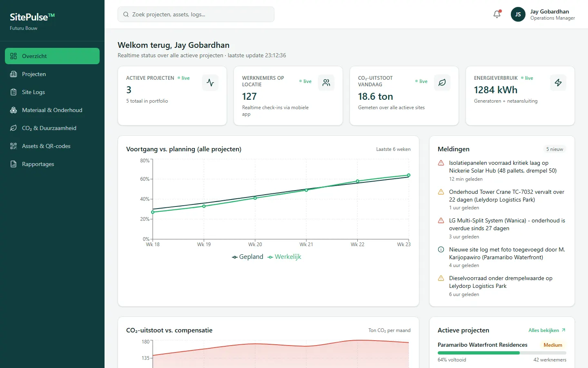Toggle Werkelijk series in chart legend

[284, 257]
